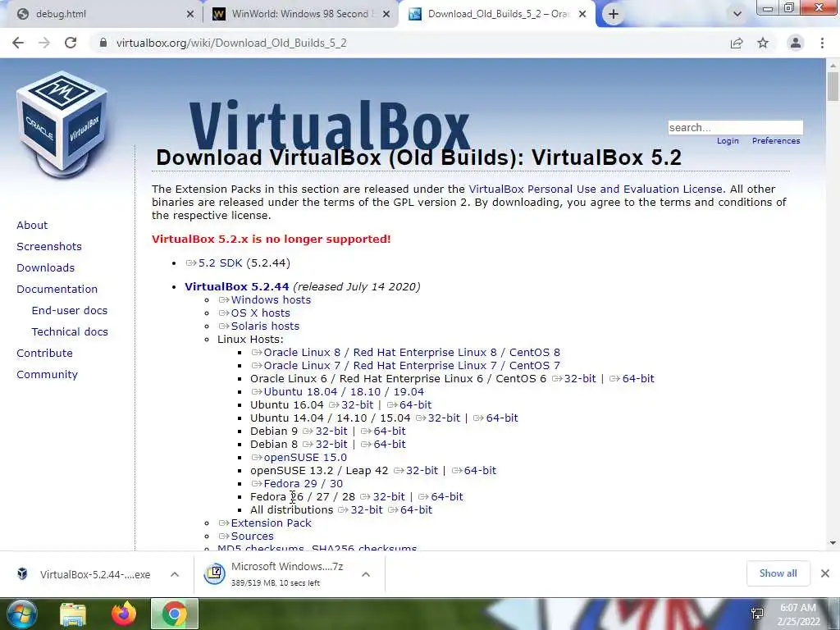The width and height of the screenshot is (840, 630).
Task: Open the Documentation sidebar link
Action: click(57, 290)
